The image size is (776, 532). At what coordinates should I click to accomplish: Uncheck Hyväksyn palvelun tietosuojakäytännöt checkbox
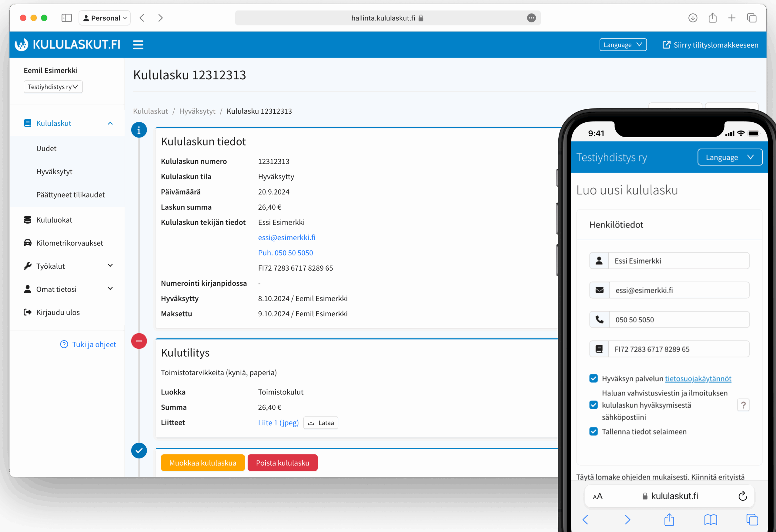pos(594,378)
